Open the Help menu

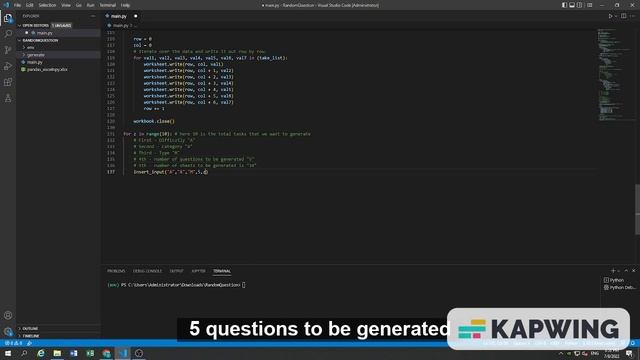125,5
